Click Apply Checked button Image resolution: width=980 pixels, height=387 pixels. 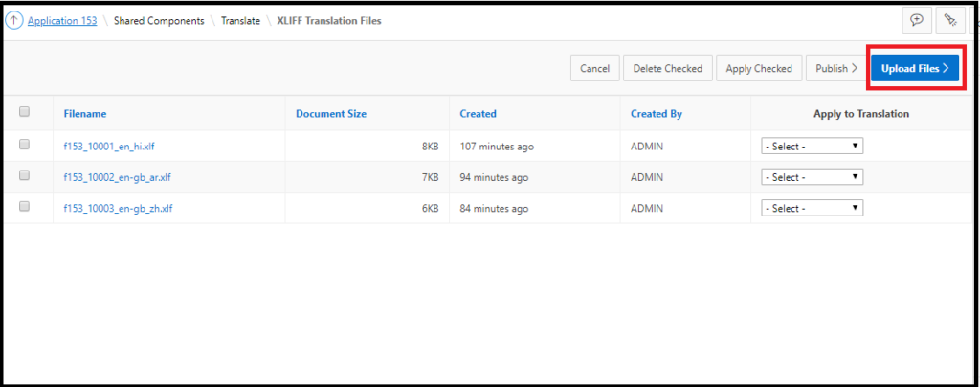(758, 69)
